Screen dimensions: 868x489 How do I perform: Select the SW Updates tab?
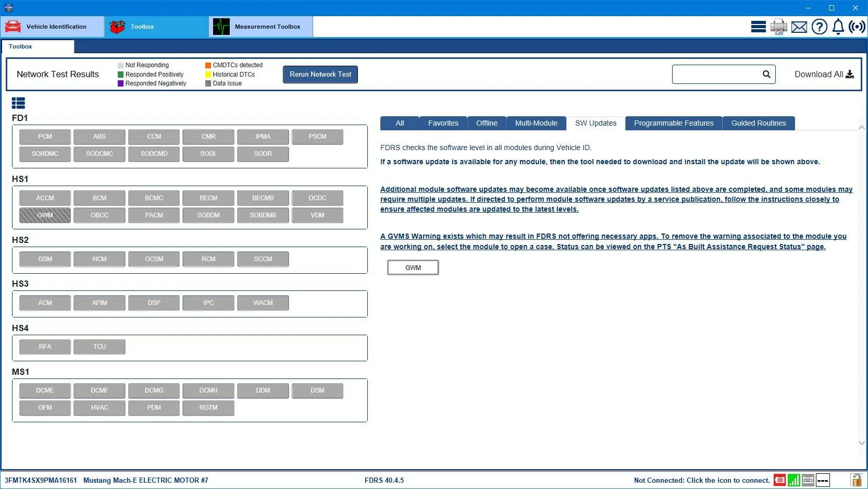point(596,123)
